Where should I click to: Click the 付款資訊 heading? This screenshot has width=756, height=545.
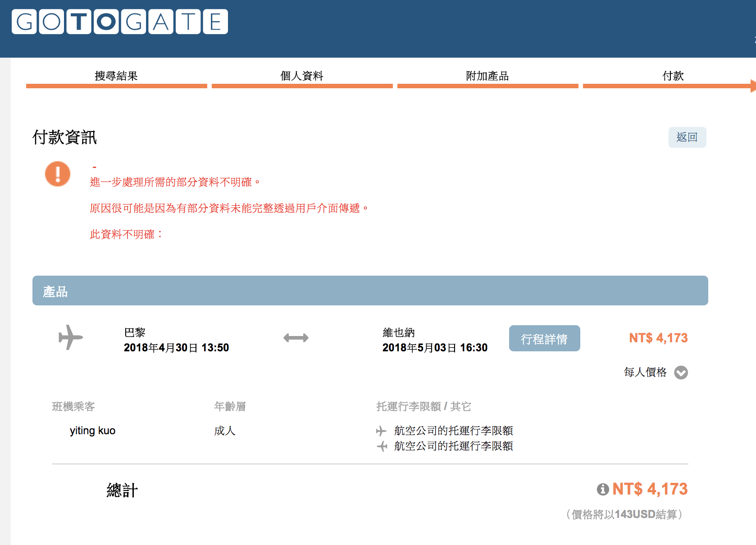tap(64, 137)
